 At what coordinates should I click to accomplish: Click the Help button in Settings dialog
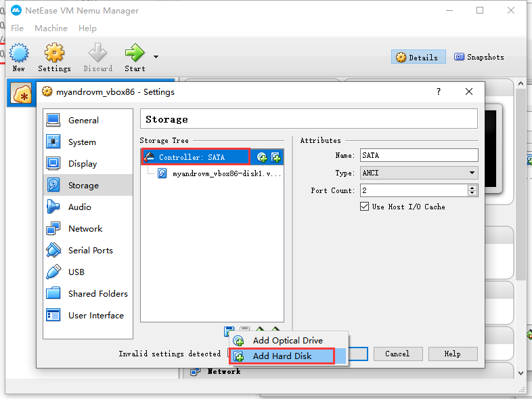pos(453,354)
